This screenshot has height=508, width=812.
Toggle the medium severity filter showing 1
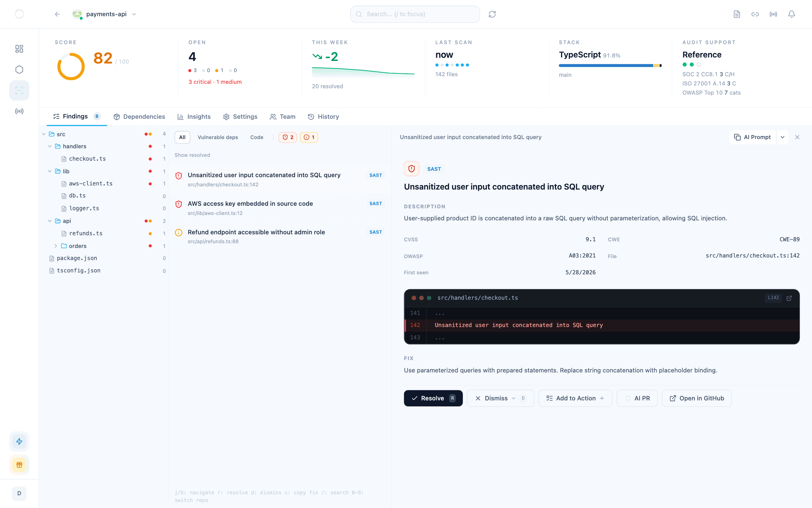click(309, 137)
